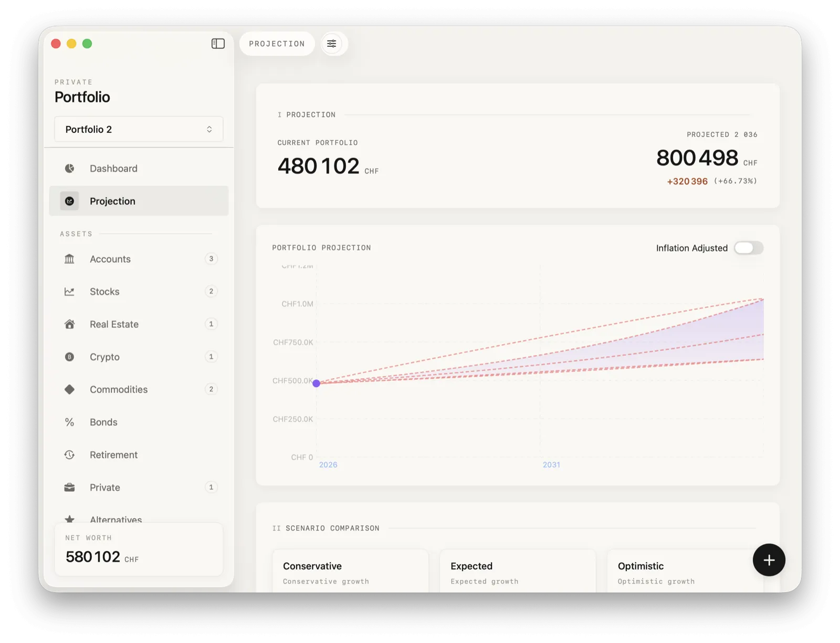Select the Conservative scenario card
Image resolution: width=840 pixels, height=643 pixels.
pos(350,572)
